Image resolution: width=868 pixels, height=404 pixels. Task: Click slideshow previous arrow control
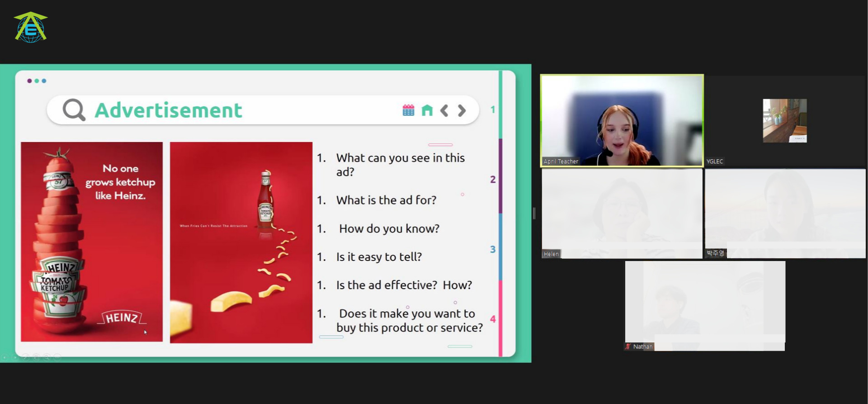click(x=5, y=357)
